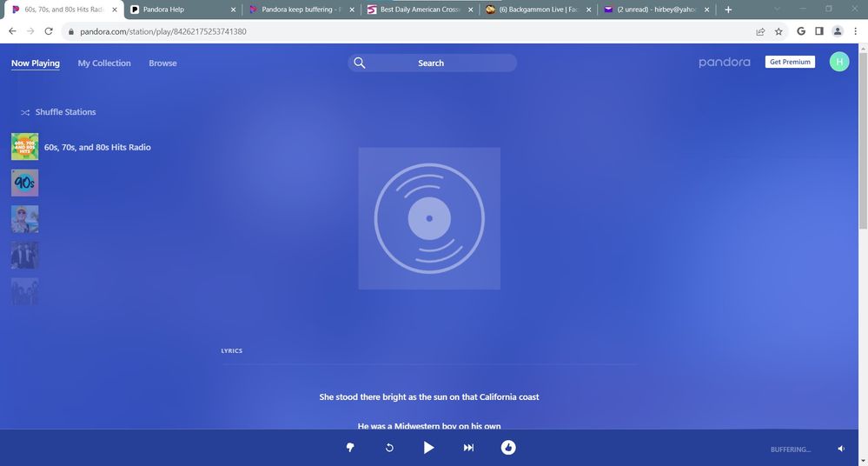Open Chrome profile button
This screenshot has height=466, width=868.
tap(838, 31)
